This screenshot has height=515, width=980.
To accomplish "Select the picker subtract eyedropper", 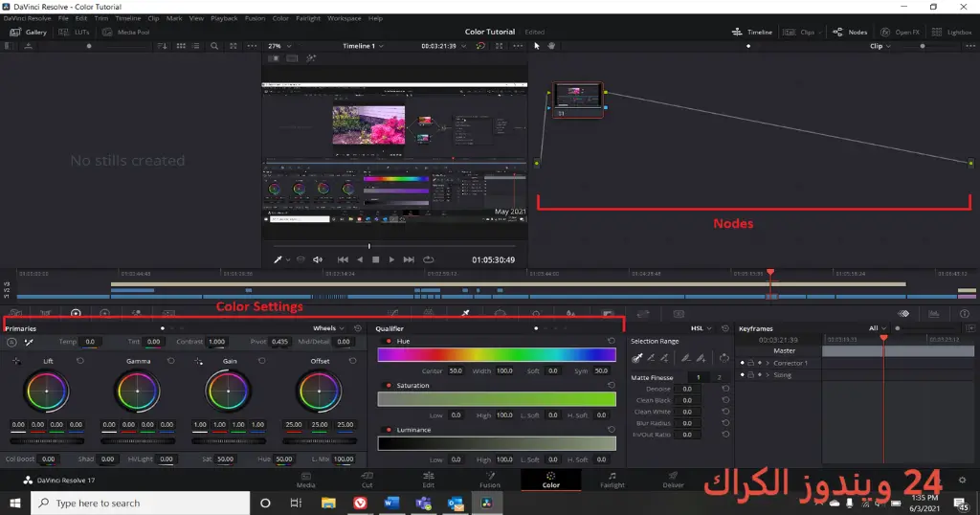I will click(x=651, y=358).
